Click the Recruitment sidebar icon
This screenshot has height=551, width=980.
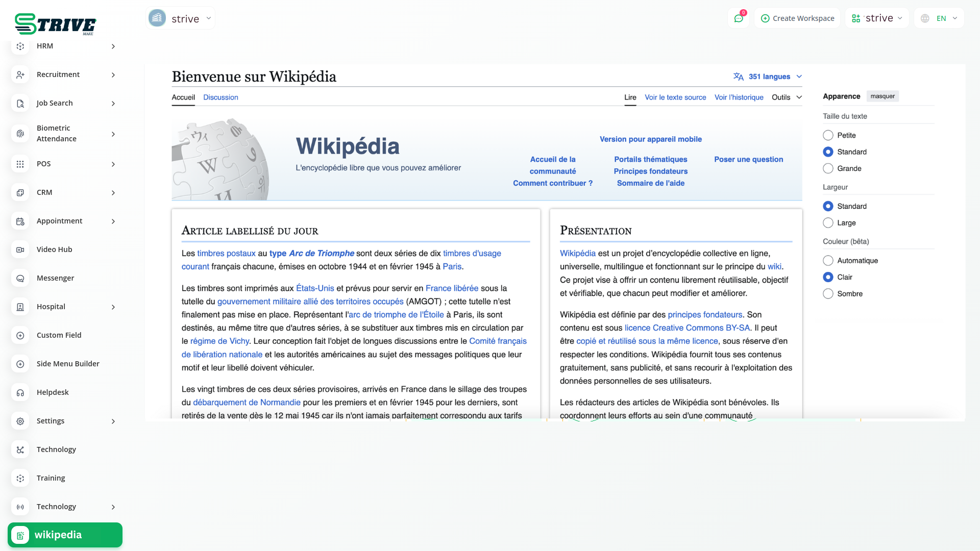click(x=20, y=74)
